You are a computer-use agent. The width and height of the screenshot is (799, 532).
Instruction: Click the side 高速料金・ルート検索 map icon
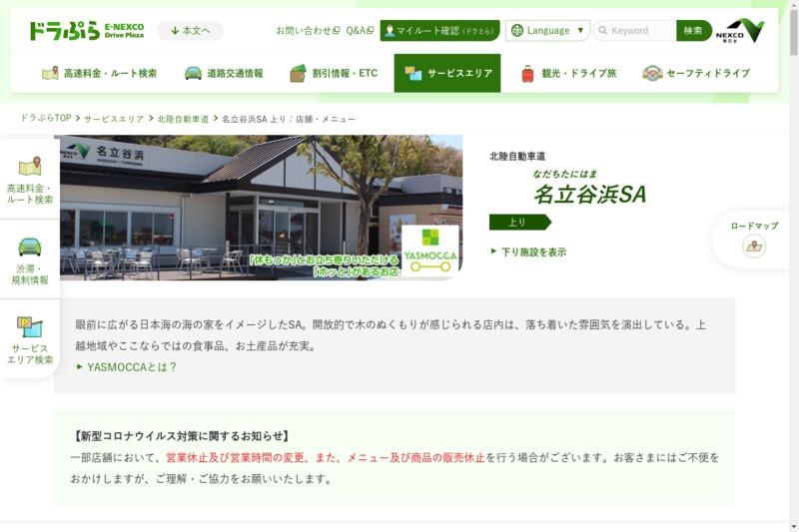tap(29, 167)
